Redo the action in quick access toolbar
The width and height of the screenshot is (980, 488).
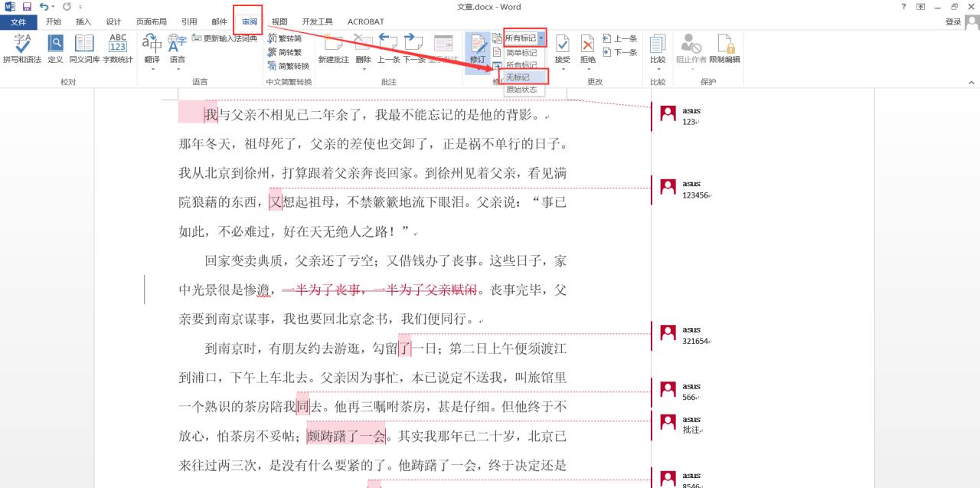click(67, 7)
